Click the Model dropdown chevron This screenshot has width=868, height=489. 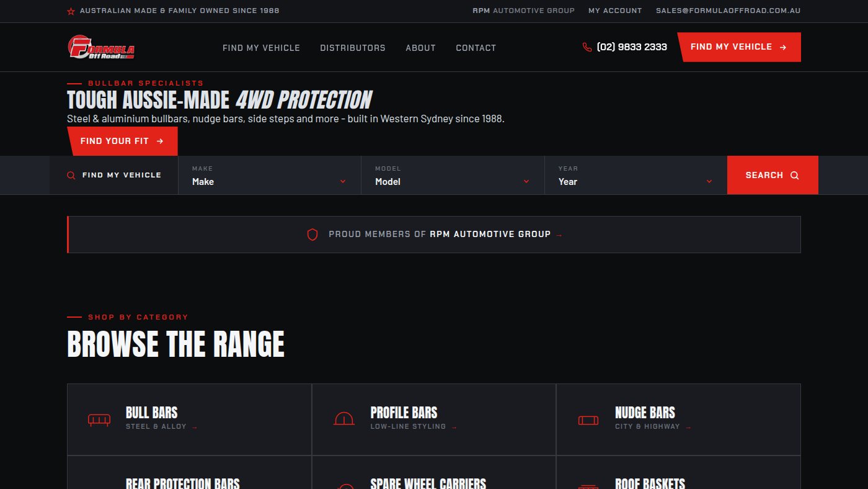tap(526, 182)
